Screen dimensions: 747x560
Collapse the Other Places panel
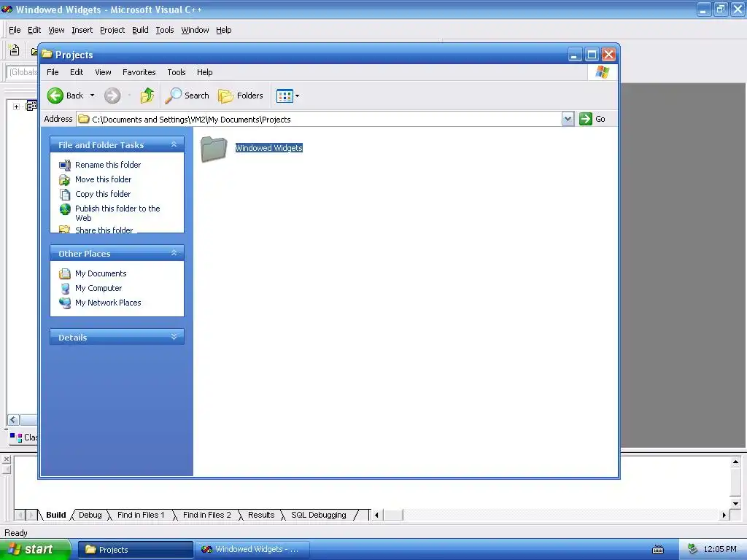click(174, 253)
